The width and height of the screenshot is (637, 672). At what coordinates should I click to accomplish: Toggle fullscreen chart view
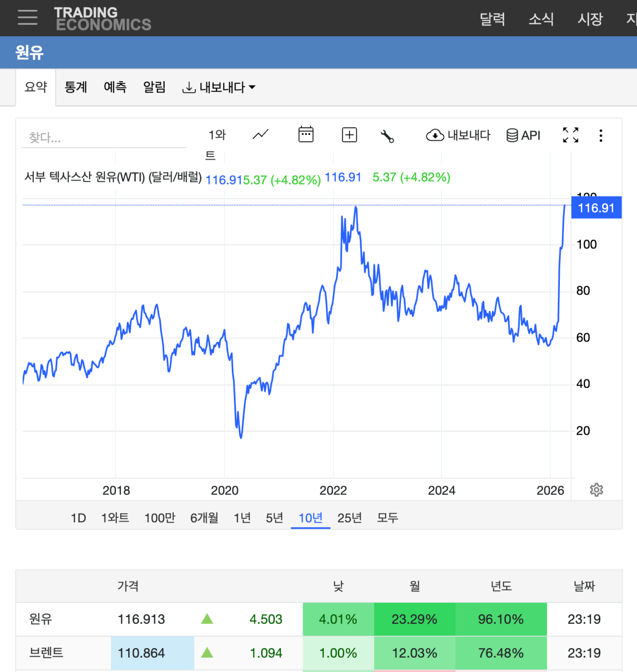(x=570, y=135)
